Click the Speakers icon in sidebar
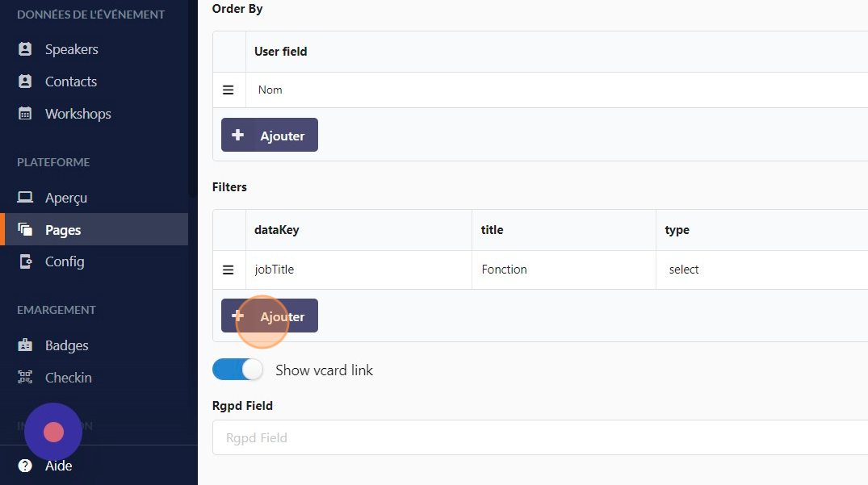Screen dimensions: 868x485 tap(25, 49)
